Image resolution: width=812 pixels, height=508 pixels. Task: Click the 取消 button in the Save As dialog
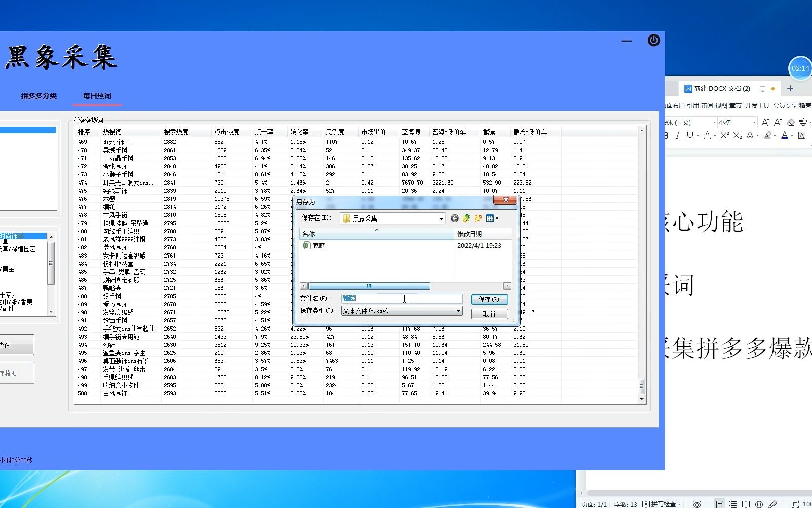click(489, 314)
